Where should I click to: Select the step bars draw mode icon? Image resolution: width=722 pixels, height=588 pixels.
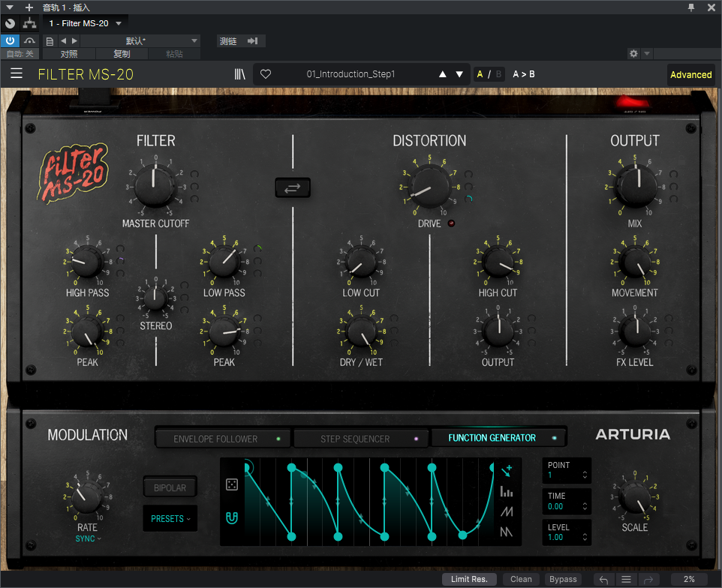point(507,491)
